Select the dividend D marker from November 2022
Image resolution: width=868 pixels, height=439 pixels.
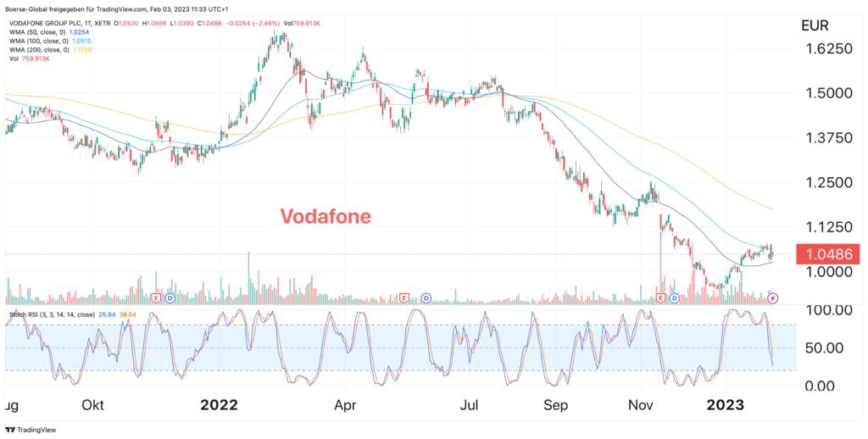click(675, 298)
